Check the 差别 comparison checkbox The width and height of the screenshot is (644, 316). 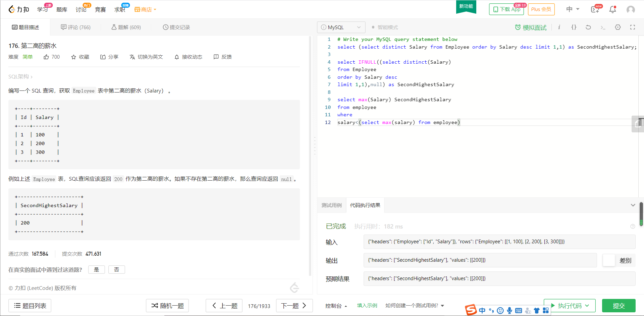tap(609, 260)
